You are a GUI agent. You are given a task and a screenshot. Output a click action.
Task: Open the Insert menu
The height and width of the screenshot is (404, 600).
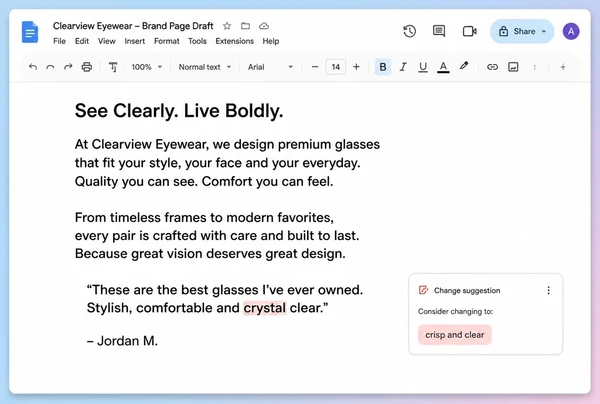coord(135,41)
